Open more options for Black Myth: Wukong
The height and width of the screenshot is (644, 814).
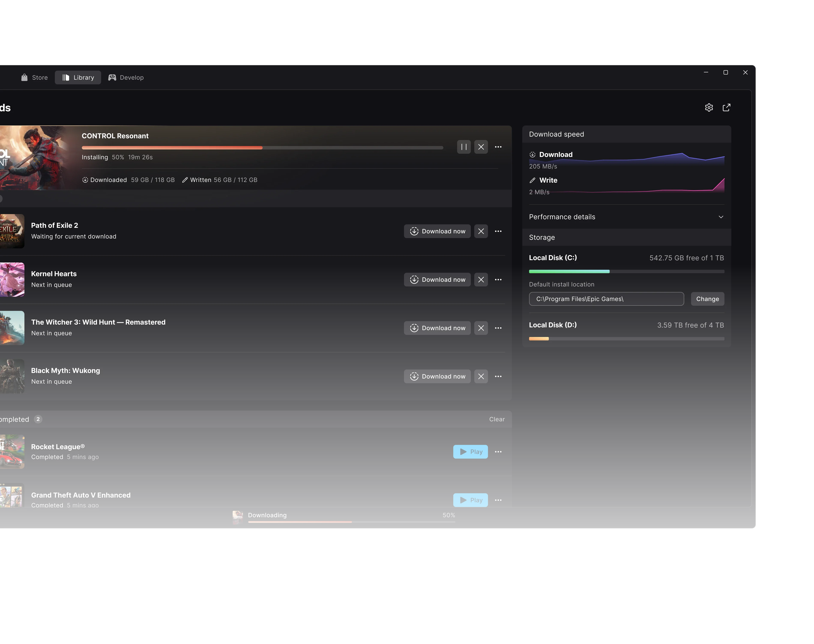(498, 376)
